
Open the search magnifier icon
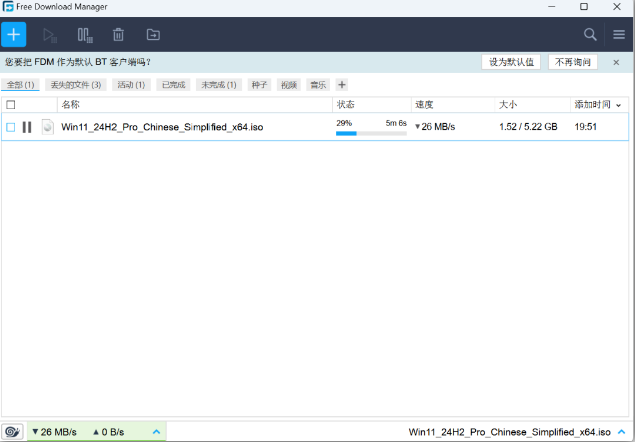click(x=590, y=35)
